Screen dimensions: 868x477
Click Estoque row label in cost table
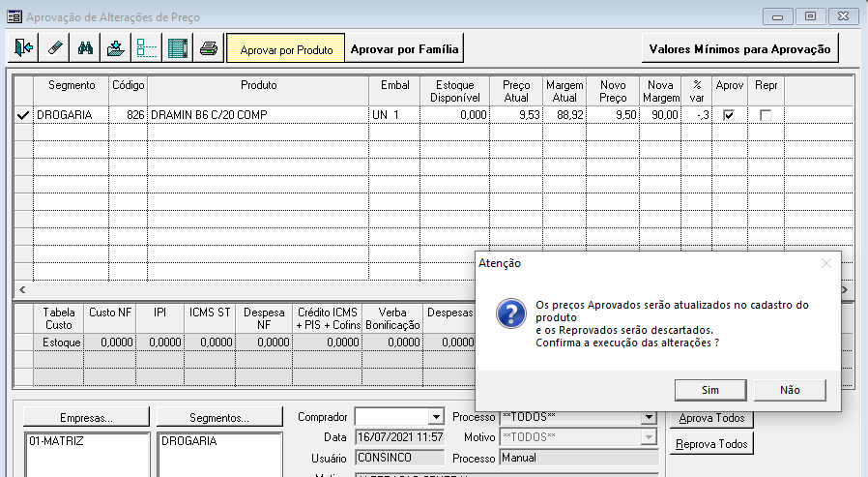point(59,343)
